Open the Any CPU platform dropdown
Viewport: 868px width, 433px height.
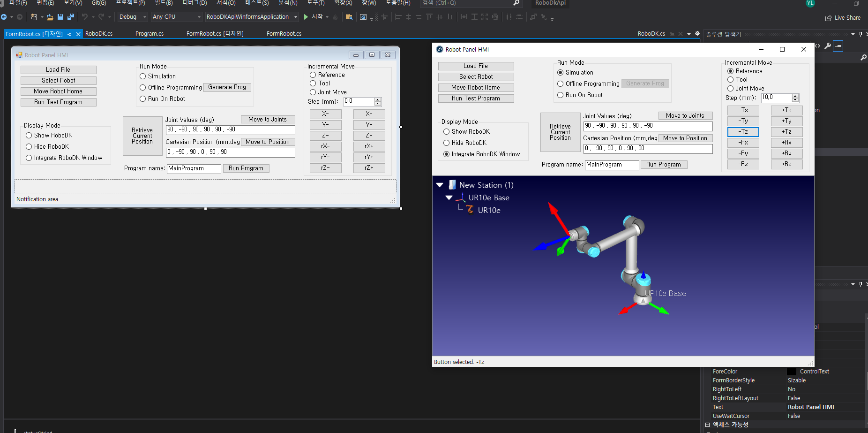click(176, 17)
